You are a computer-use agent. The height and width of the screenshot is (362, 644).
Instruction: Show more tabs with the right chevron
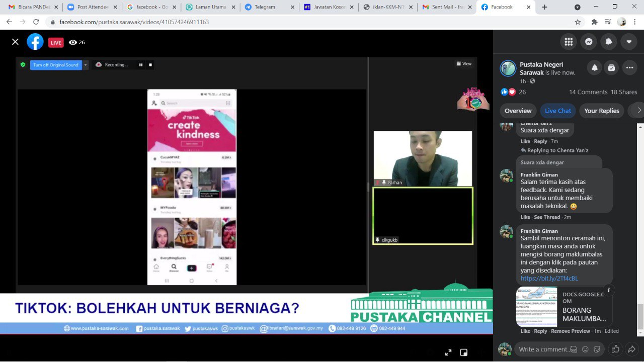[638, 111]
